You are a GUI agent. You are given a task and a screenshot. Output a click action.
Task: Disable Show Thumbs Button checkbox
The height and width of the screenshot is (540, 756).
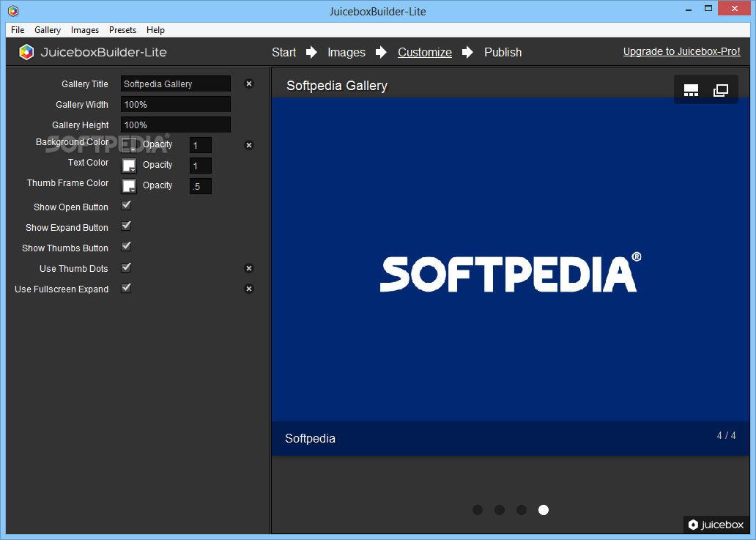click(x=126, y=247)
